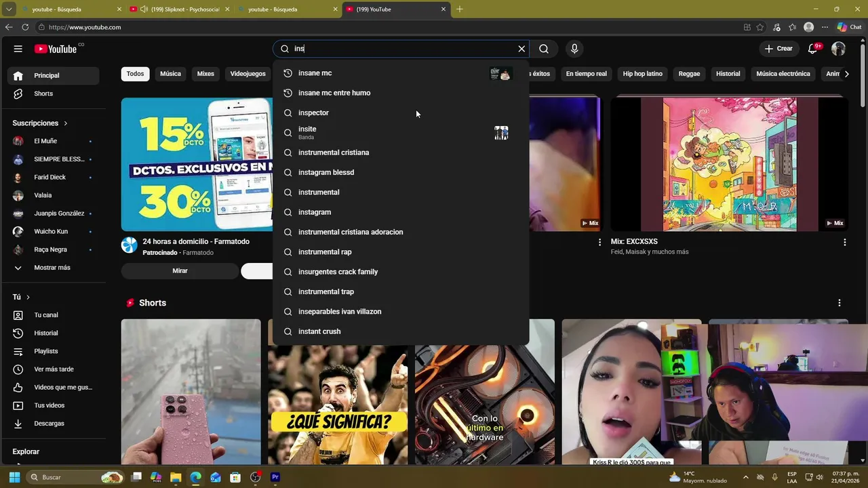Screen dimensions: 868x488
Task: Choose suggestion 'insurgentes crack family'
Action: [401, 272]
